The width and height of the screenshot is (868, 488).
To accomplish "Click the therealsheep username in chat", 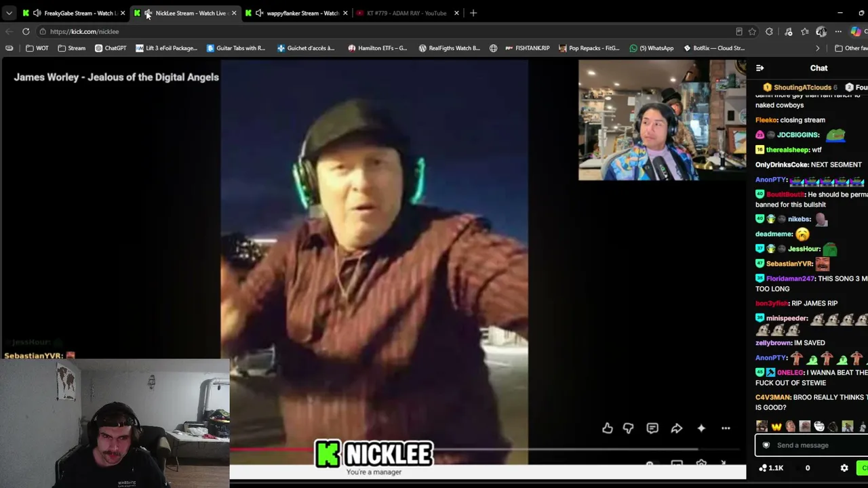I will (x=787, y=150).
